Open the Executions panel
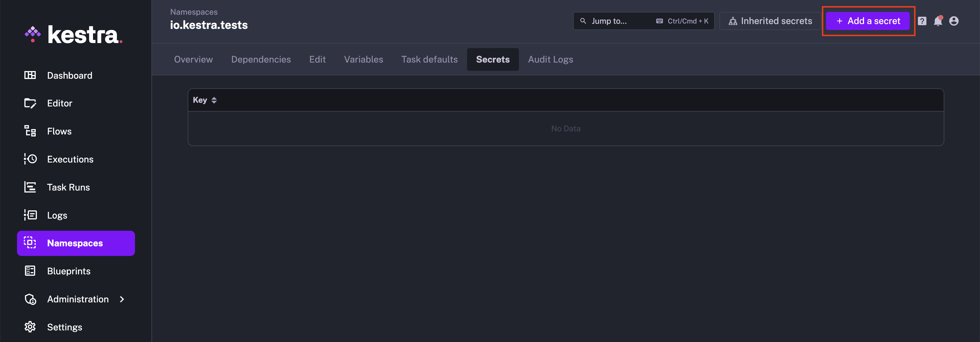 70,159
